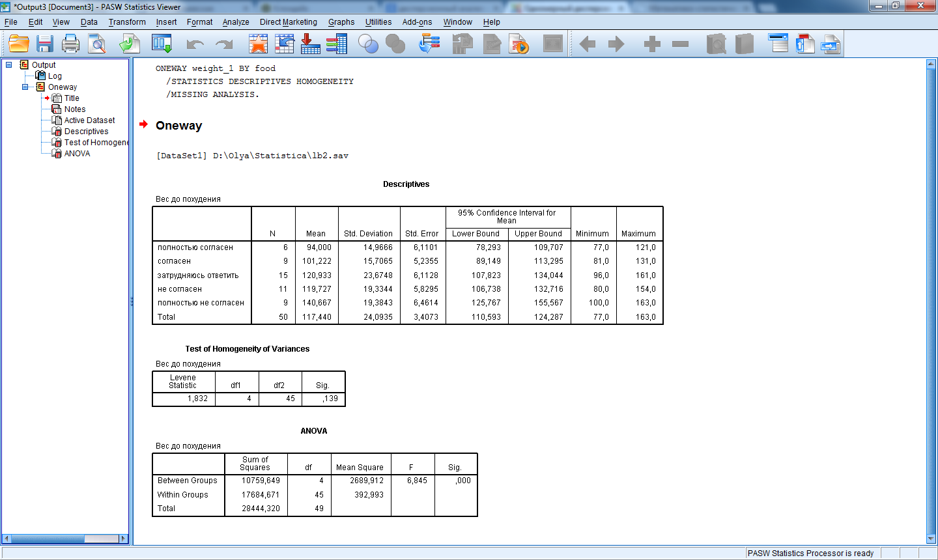The height and width of the screenshot is (560, 938).
Task: Click the Levene Statistic value 1,832
Action: [x=197, y=399]
